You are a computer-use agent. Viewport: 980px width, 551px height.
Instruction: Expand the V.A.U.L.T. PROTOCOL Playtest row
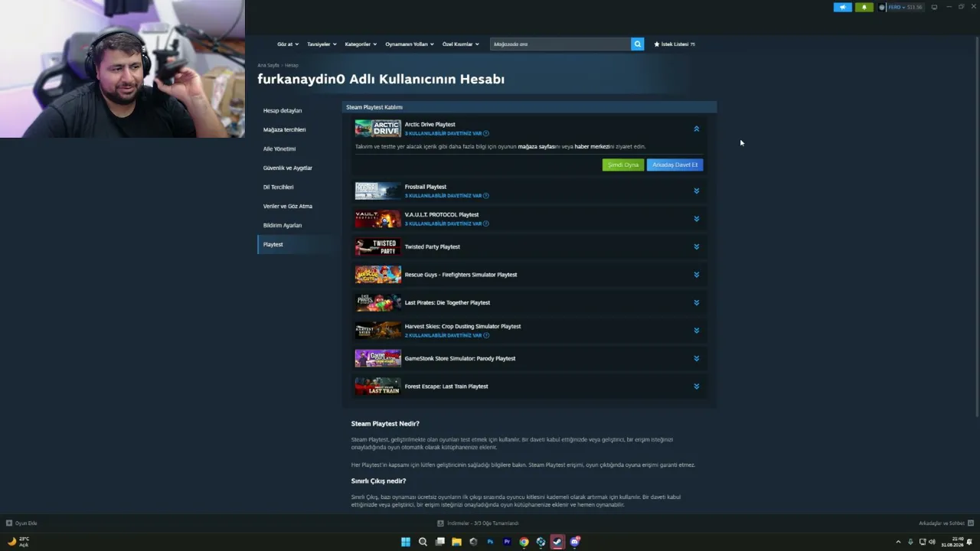pos(696,219)
